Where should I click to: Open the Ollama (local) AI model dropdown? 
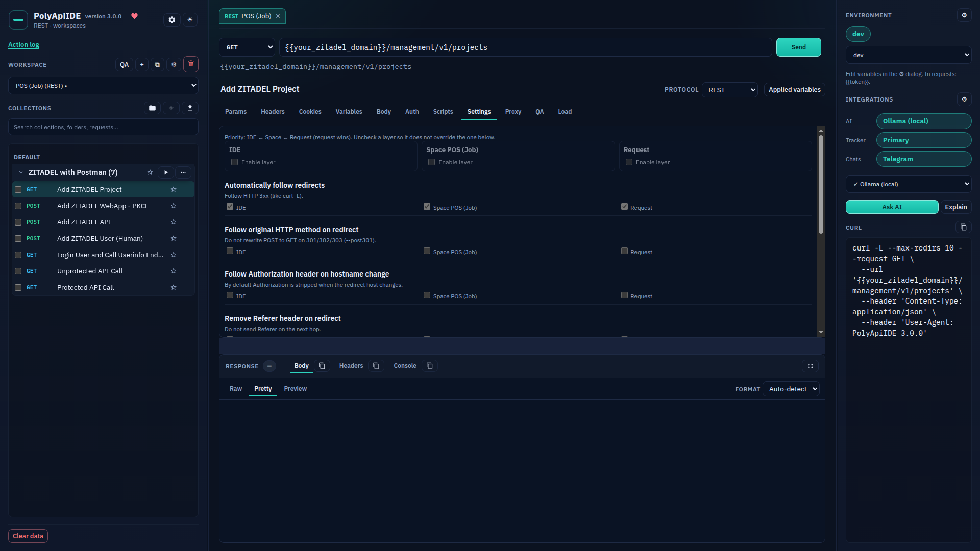909,184
